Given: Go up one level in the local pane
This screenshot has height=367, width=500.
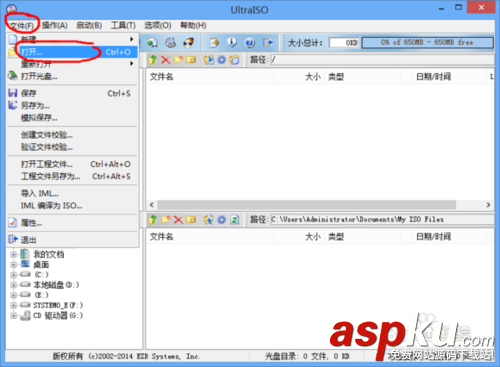Looking at the screenshot, I should click(153, 219).
